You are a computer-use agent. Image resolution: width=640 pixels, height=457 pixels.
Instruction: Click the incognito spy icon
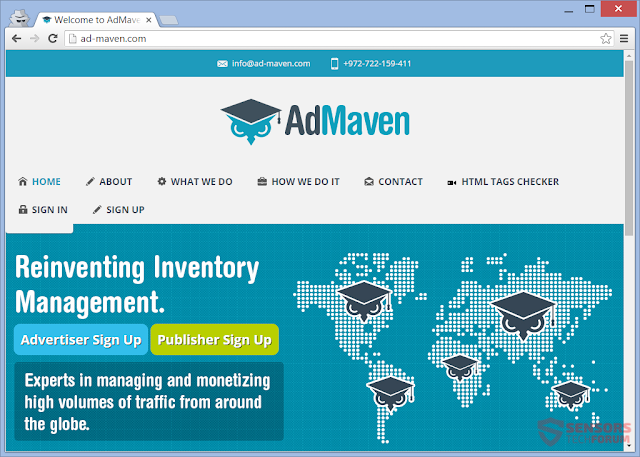click(20, 18)
